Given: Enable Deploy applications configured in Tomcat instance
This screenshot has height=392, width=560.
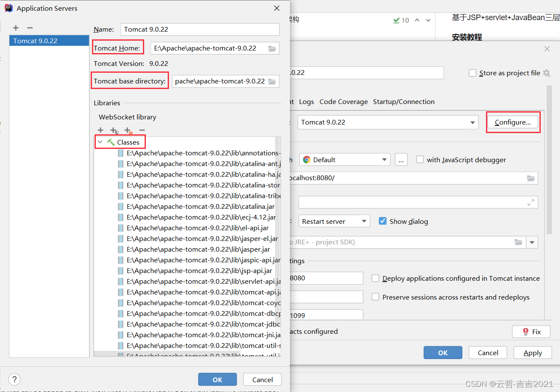Looking at the screenshot, I should (375, 278).
